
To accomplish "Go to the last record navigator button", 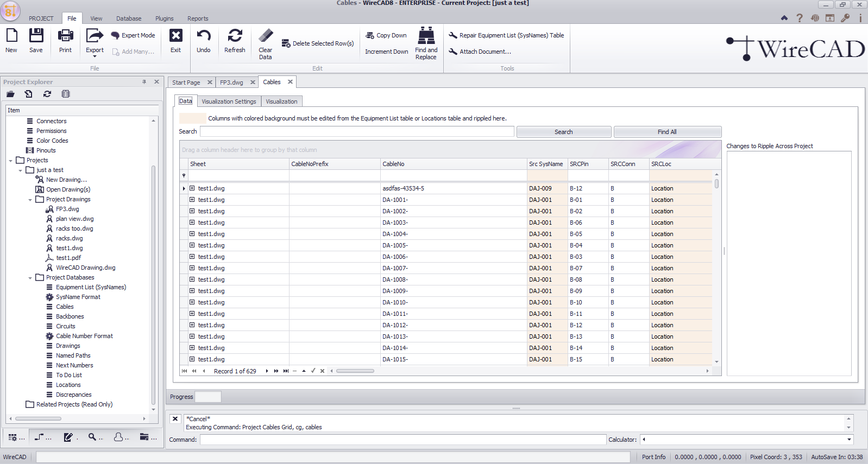I will tap(286, 371).
